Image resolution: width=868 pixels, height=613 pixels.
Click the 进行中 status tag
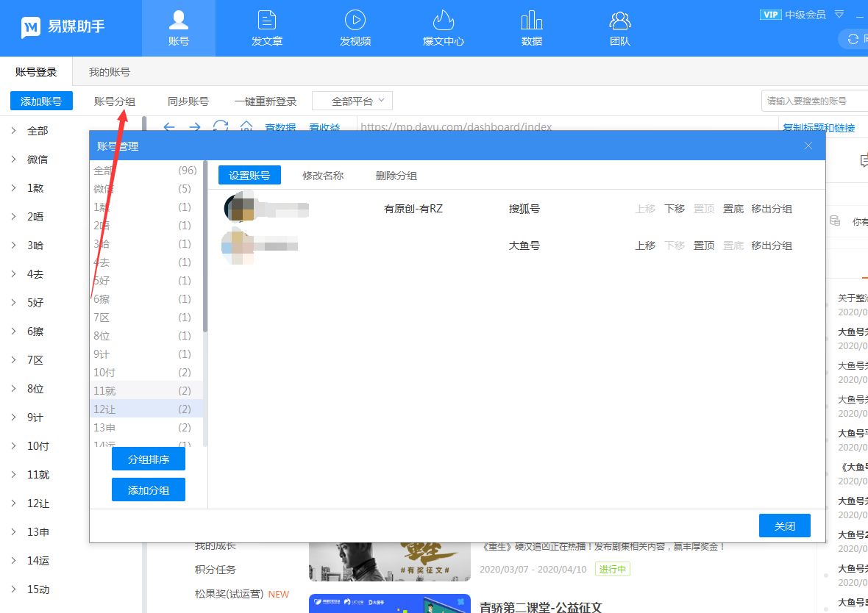click(613, 570)
